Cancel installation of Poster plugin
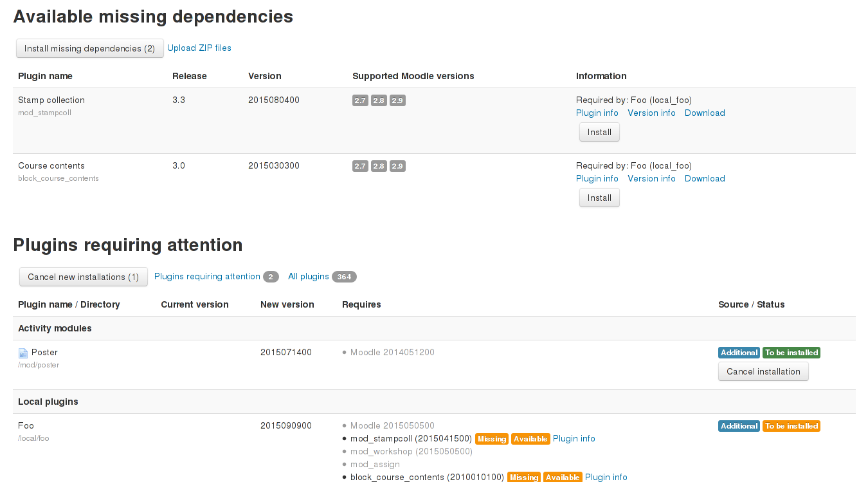868x482 pixels. [763, 371]
